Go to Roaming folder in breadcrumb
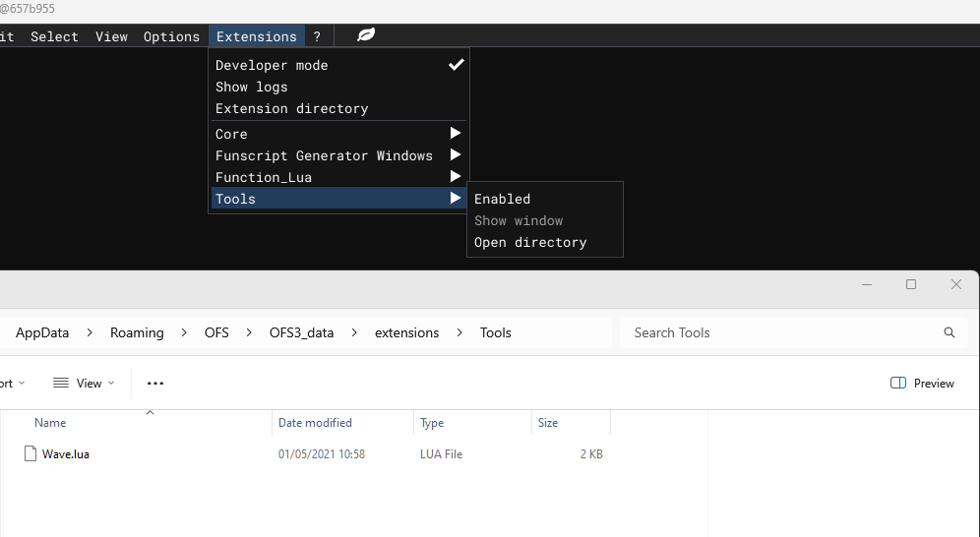 137,332
